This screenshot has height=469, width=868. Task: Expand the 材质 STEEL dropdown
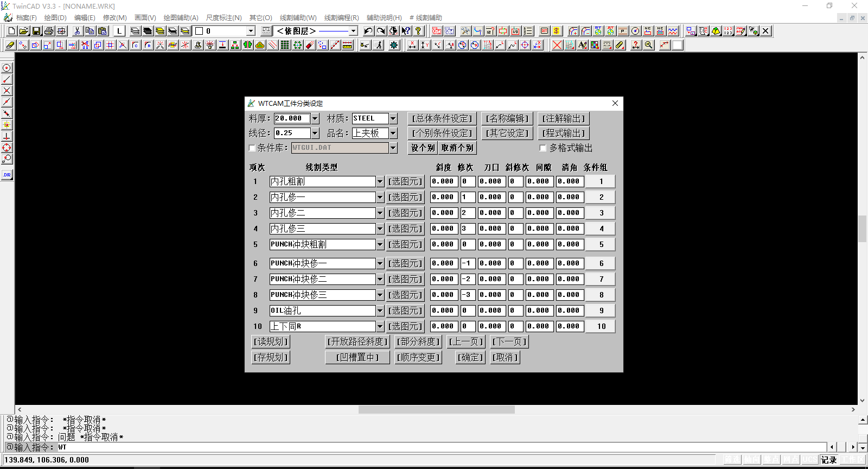(393, 118)
